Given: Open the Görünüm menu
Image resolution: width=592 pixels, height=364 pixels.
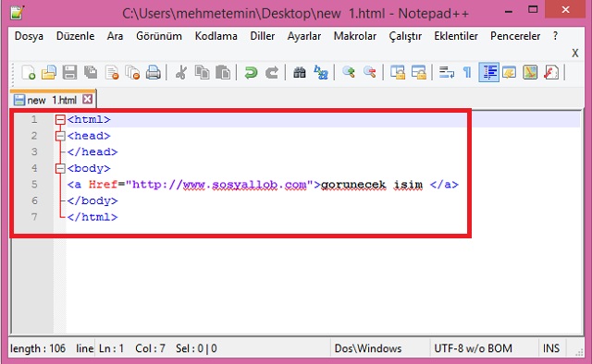Looking at the screenshot, I should click(x=159, y=36).
